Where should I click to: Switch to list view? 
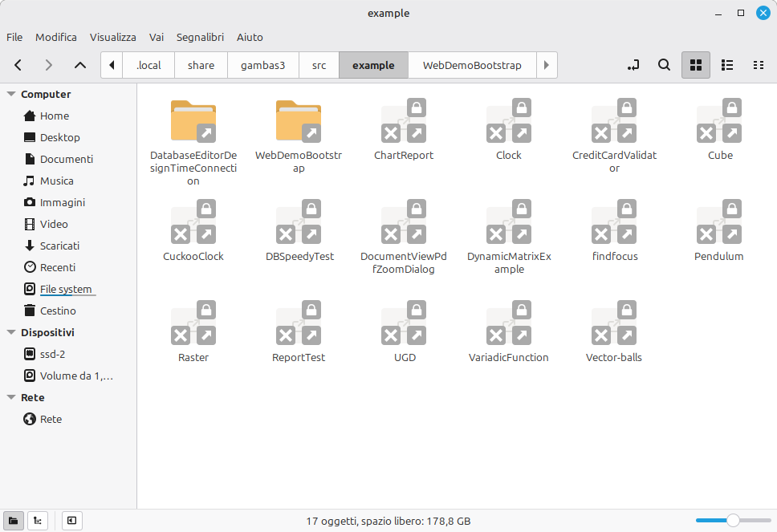(727, 65)
